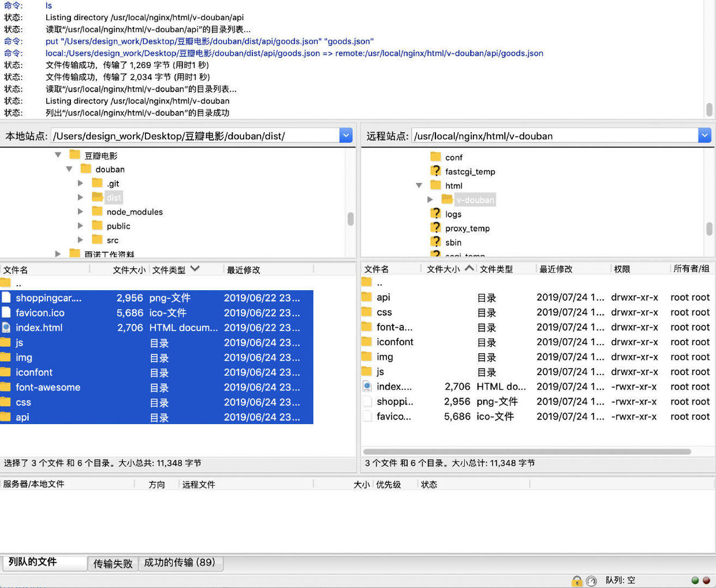
Task: Select remote font-a... directory row
Action: click(x=537, y=327)
